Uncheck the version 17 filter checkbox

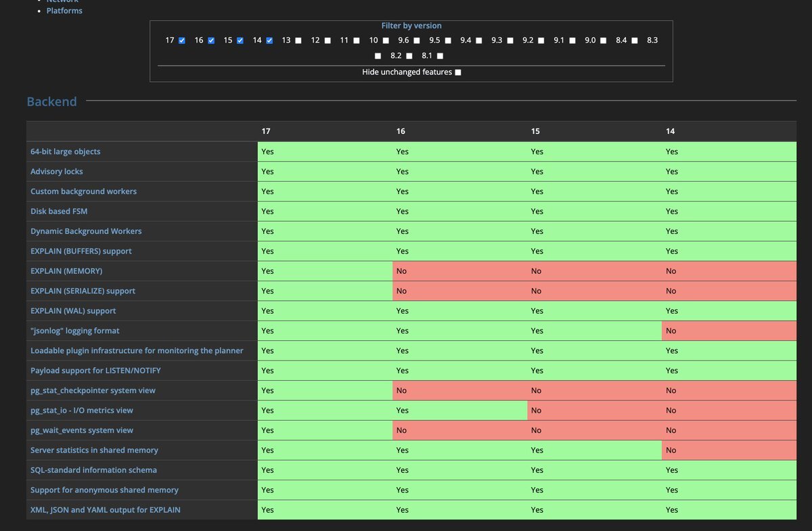182,41
